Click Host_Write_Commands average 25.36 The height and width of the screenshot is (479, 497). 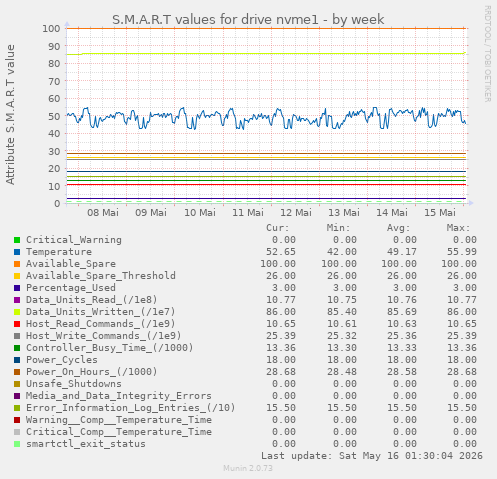[x=402, y=336]
